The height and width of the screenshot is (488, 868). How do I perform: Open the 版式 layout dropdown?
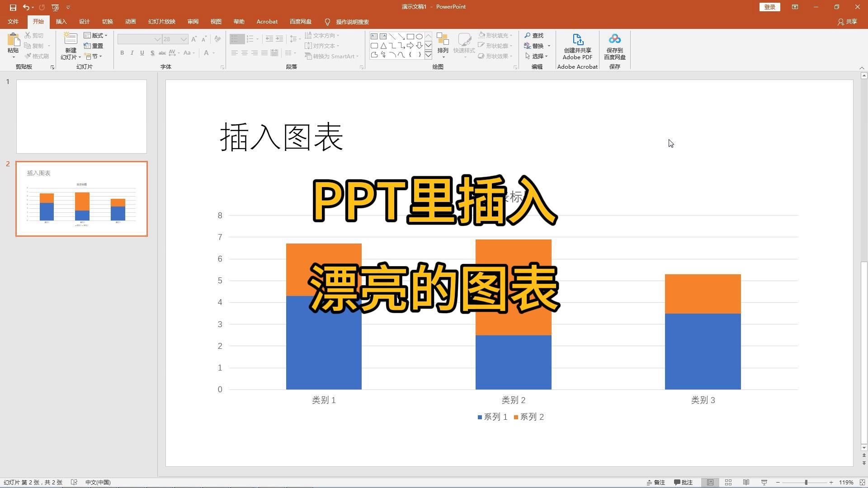click(96, 35)
